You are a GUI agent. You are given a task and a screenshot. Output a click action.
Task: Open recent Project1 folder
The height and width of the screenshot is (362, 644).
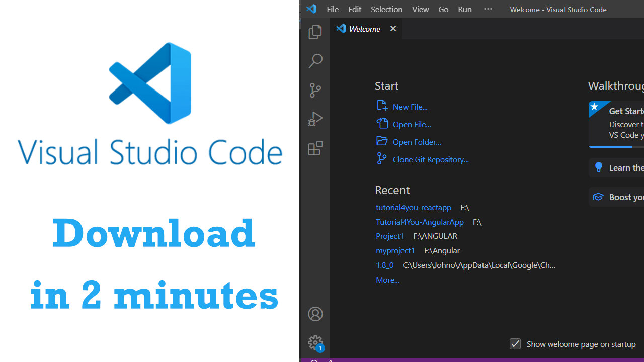pos(390,236)
